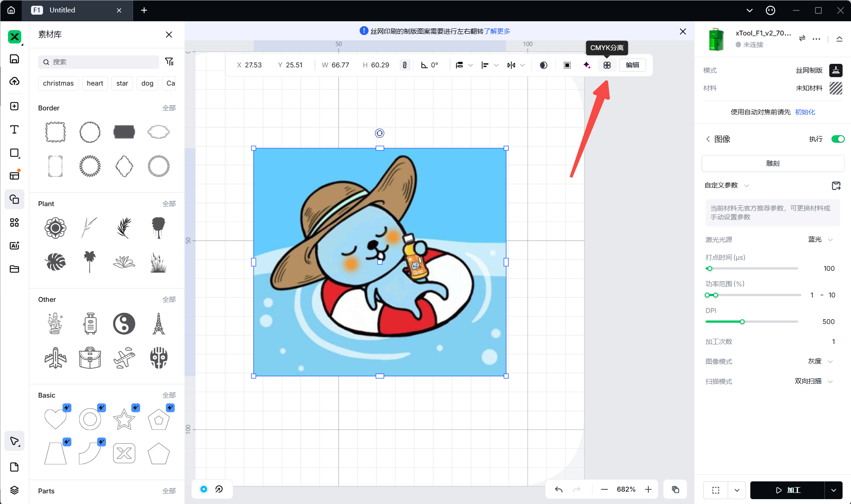Open the 激光光源 dropdown
Image resolution: width=851 pixels, height=504 pixels.
[820, 240]
